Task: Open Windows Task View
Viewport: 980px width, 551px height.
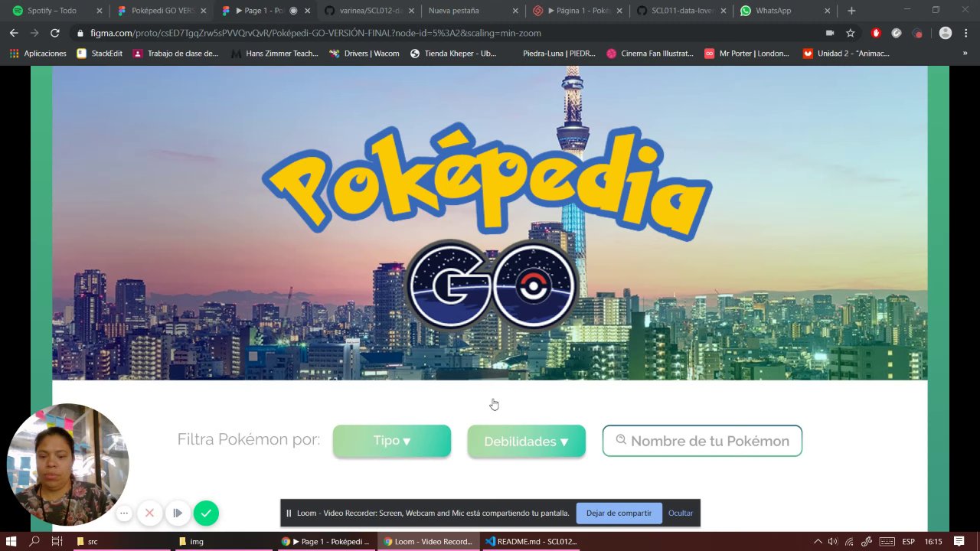Action: click(57, 541)
